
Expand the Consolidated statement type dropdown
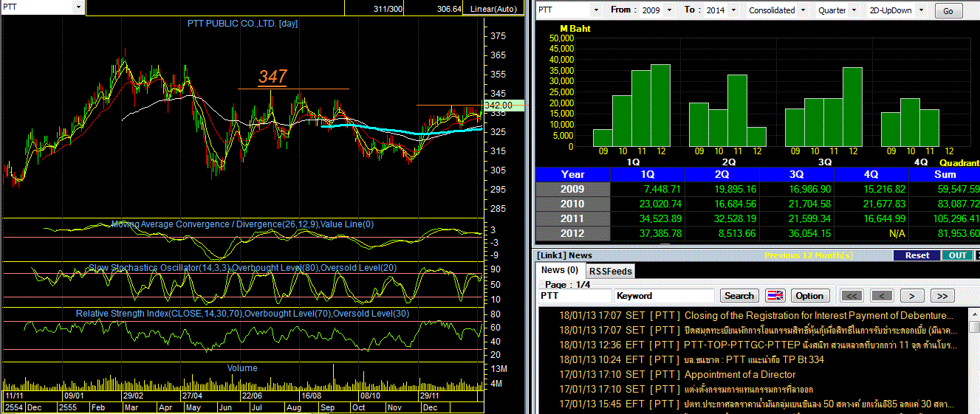point(803,10)
